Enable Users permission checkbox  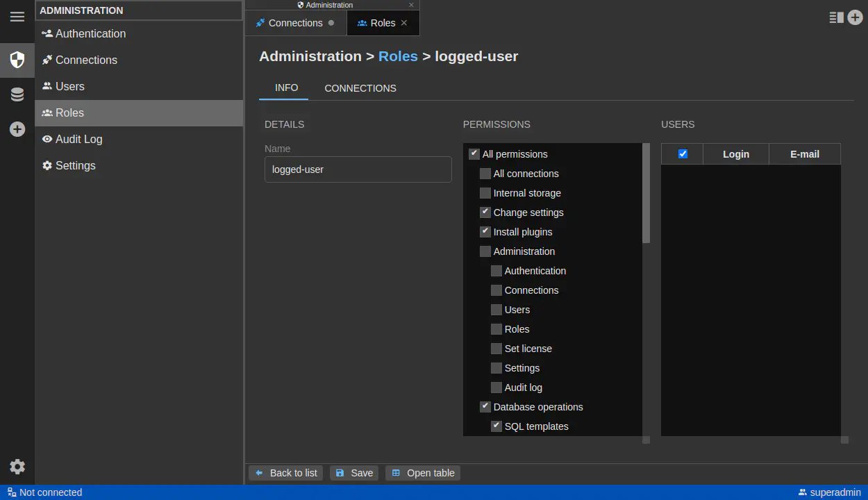(496, 310)
